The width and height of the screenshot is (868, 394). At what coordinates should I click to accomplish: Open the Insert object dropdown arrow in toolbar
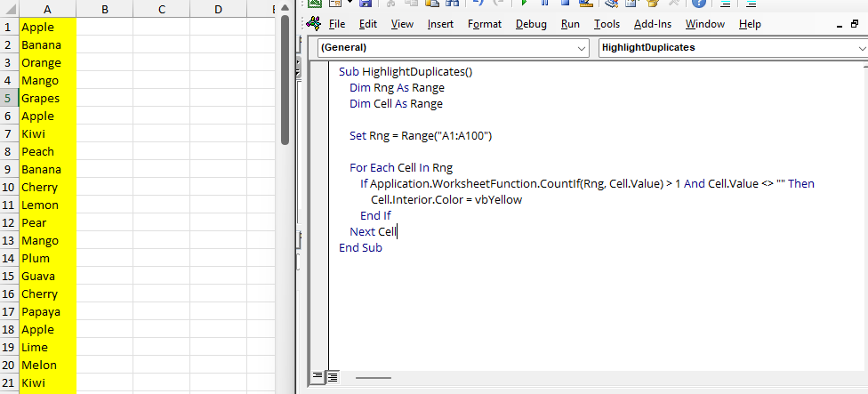click(x=350, y=2)
